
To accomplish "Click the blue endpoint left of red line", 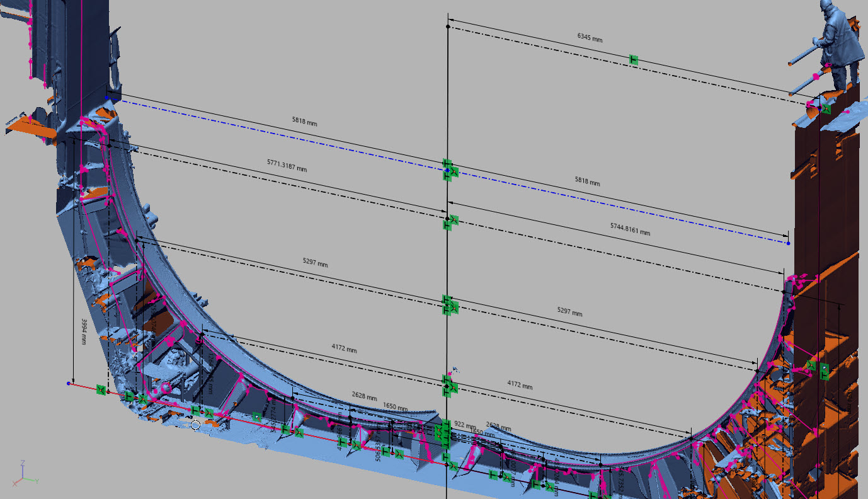I will [x=69, y=383].
